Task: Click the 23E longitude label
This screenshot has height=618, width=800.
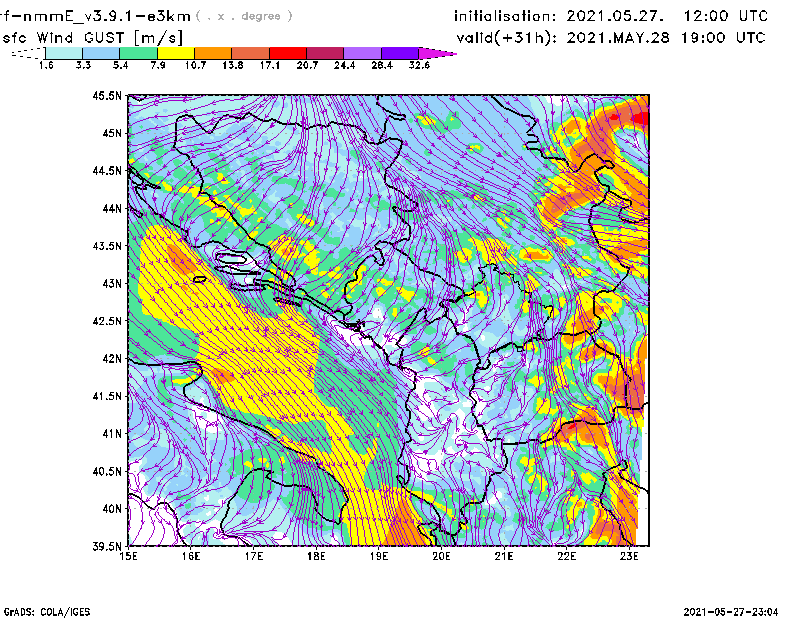Action: tap(629, 556)
